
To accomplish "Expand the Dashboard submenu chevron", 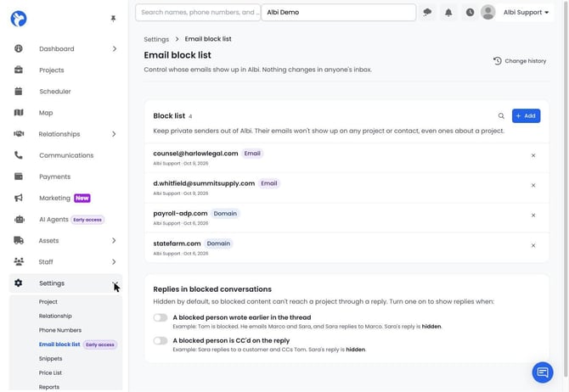I will click(x=115, y=48).
